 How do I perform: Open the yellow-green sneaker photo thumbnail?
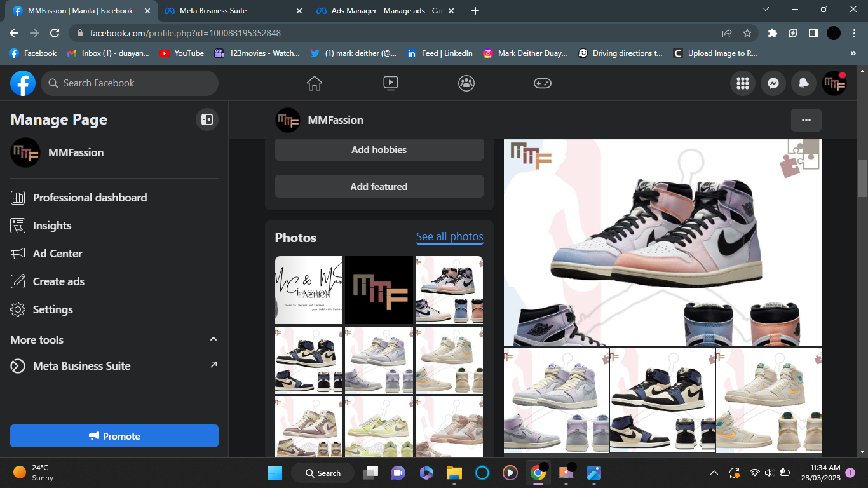[x=379, y=427]
